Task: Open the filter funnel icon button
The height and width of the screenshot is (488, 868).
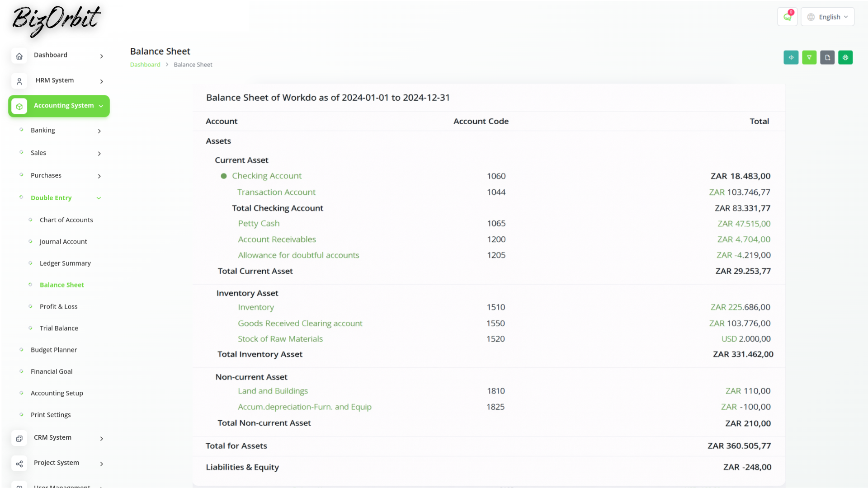Action: click(x=809, y=57)
